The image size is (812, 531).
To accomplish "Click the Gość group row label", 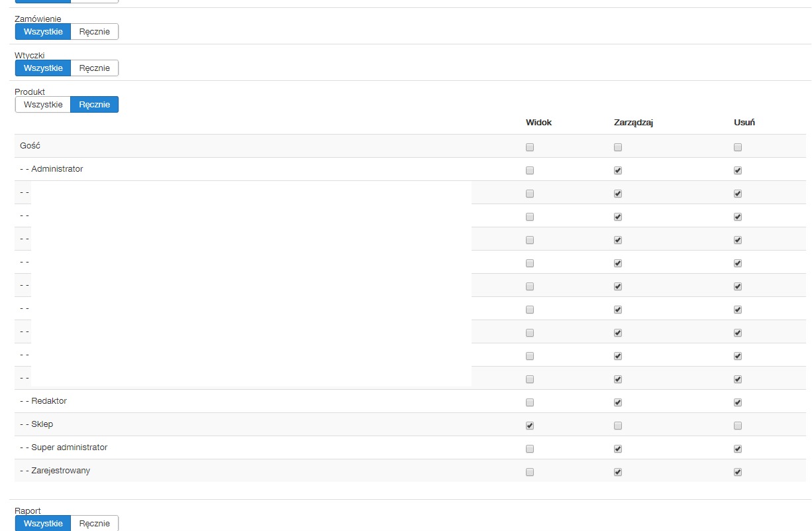I will point(30,146).
